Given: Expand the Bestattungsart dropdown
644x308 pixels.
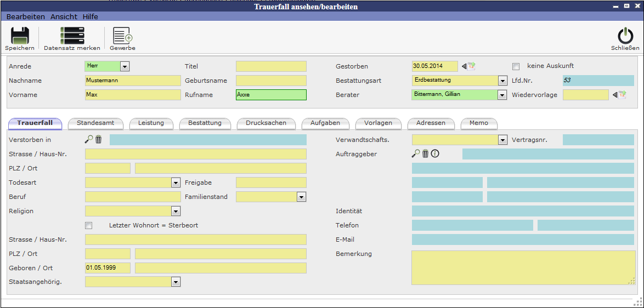Looking at the screenshot, I should (502, 81).
